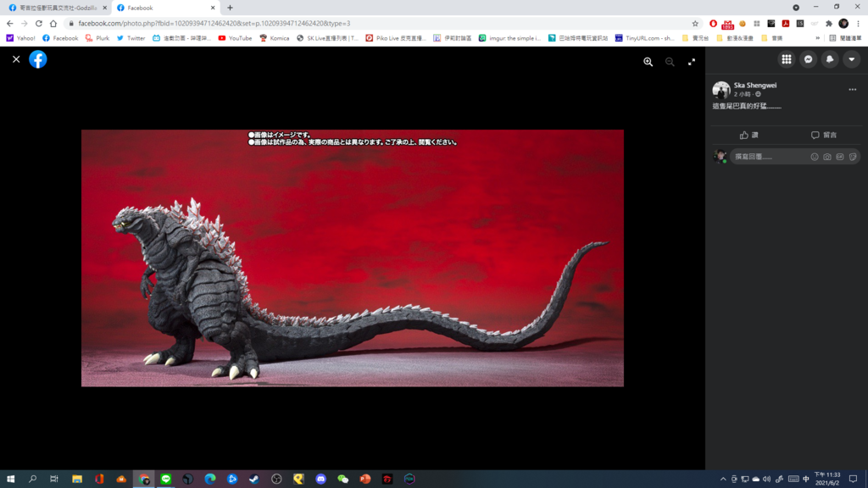Screen dimensions: 868x488
Task: Expand the Facebook account dropdown arrow
Action: point(851,59)
